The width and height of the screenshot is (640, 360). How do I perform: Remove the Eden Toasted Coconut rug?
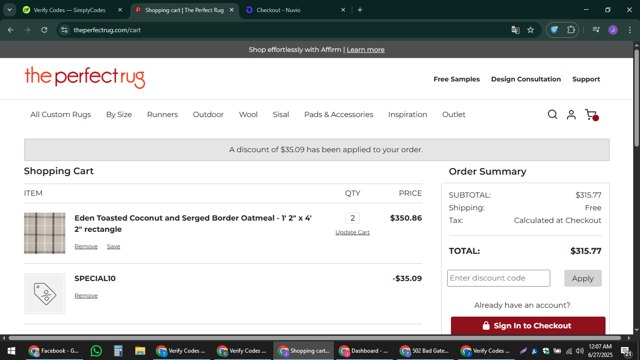pyautogui.click(x=86, y=247)
